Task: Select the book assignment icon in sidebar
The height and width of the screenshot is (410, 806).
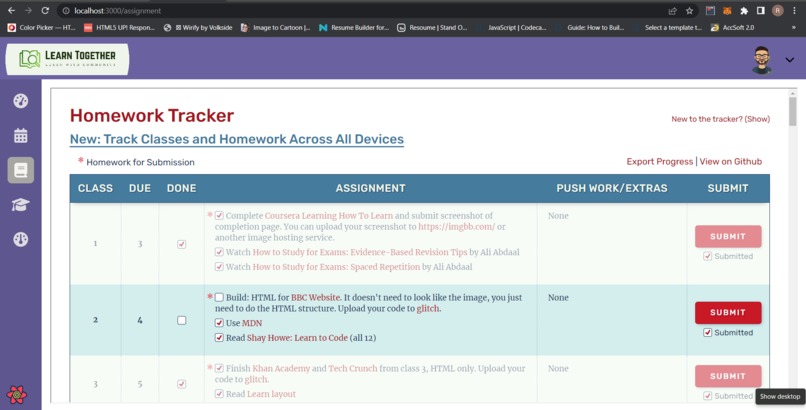Action: click(21, 170)
